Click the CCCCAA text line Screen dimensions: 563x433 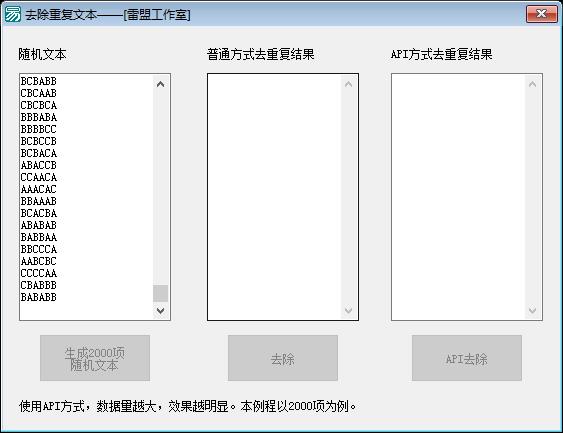39,273
